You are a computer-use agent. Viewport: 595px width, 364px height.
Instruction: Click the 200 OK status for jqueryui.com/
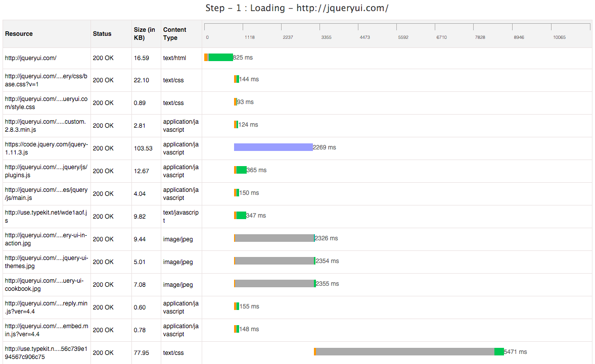coord(103,58)
